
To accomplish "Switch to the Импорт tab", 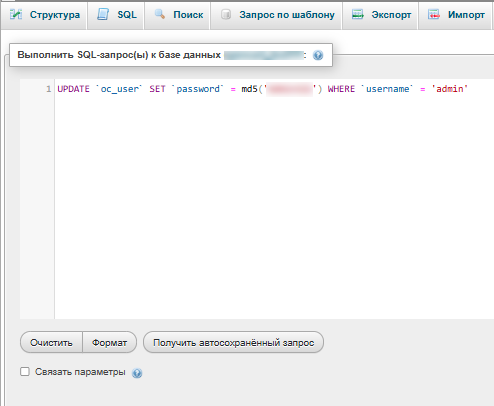I will 455,15.
